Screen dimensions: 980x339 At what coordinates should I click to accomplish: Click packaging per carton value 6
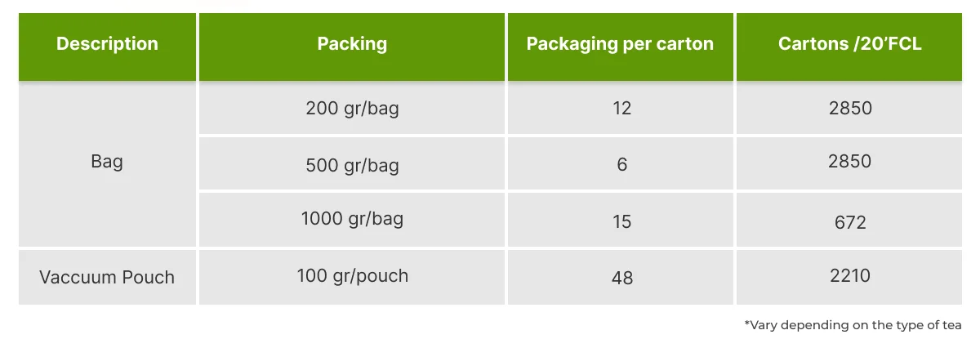[x=621, y=165]
